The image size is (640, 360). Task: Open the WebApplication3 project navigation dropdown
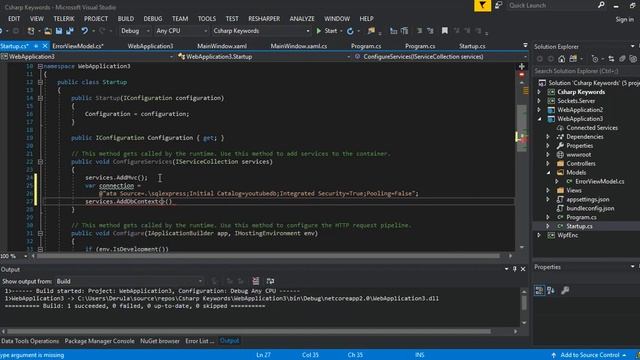coord(87,57)
